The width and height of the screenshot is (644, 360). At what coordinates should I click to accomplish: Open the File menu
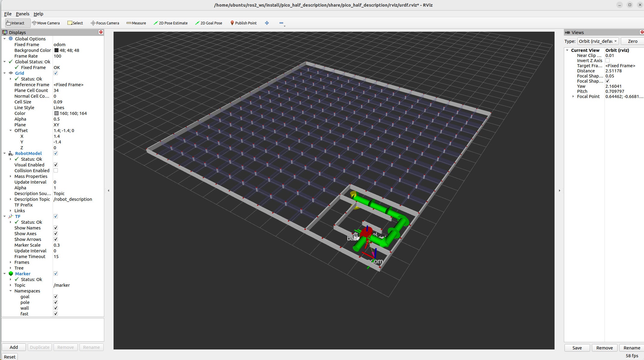8,14
